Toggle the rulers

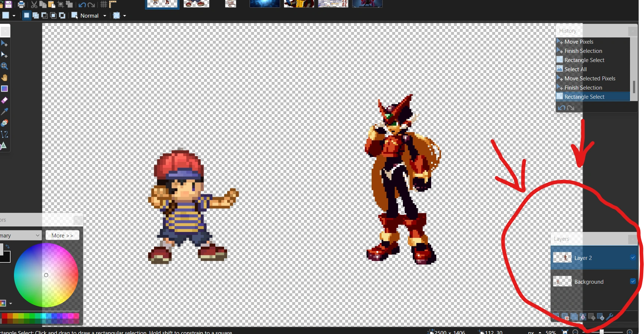[112, 4]
